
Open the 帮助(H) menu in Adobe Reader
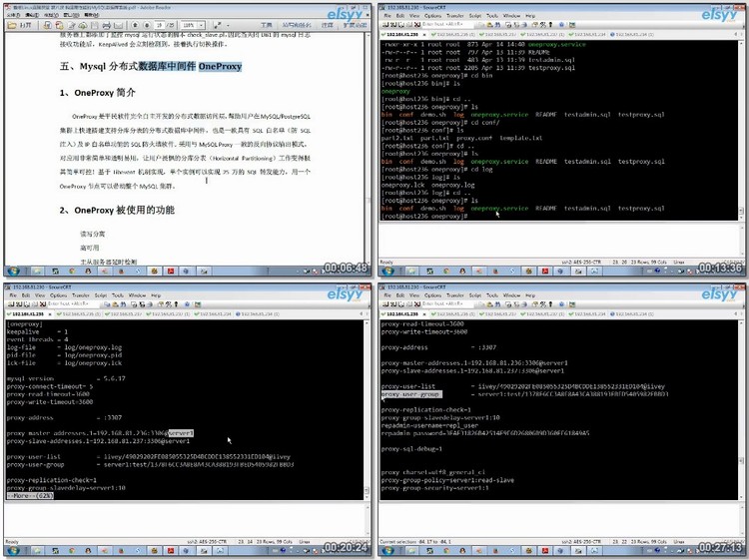(x=91, y=15)
